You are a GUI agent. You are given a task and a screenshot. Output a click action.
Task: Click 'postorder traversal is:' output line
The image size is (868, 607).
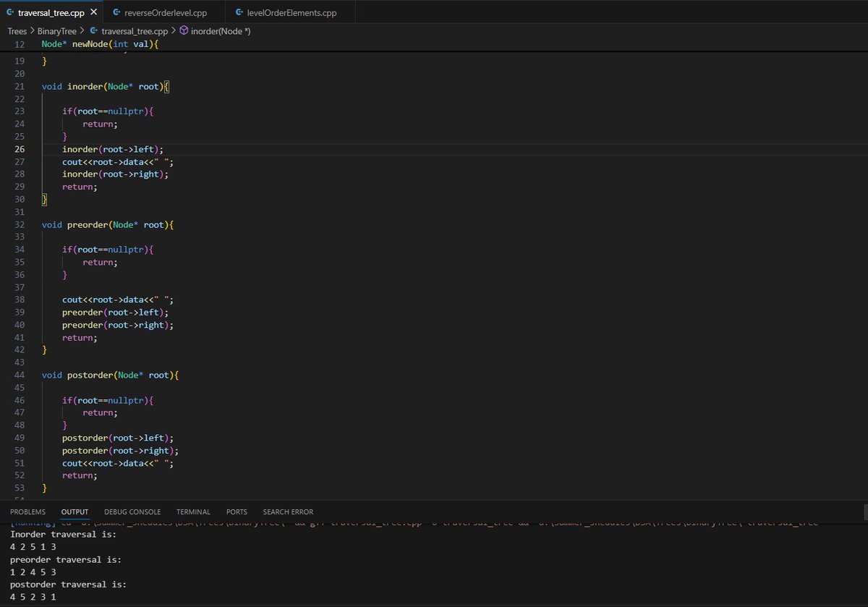point(68,585)
